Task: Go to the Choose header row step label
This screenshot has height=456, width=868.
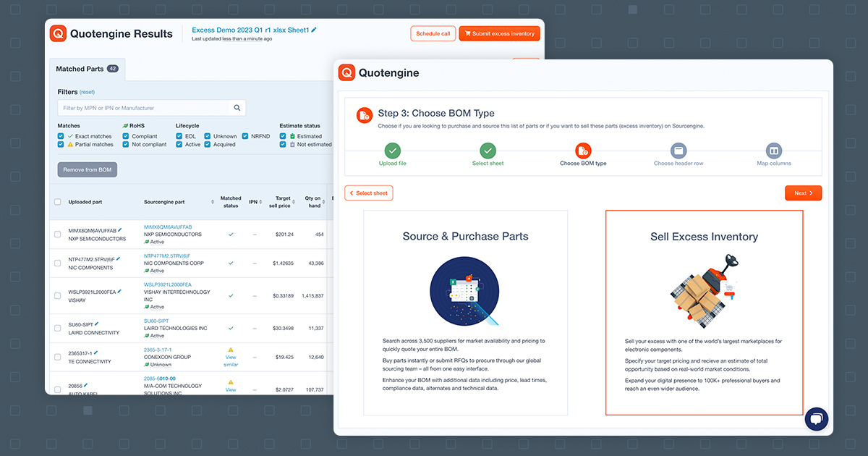Action: (678, 164)
